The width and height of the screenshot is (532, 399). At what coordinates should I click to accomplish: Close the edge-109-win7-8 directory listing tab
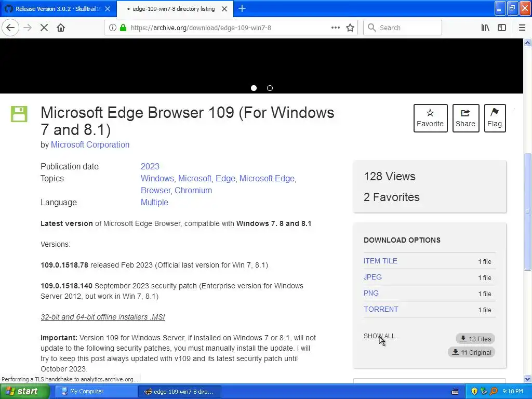[x=224, y=9]
